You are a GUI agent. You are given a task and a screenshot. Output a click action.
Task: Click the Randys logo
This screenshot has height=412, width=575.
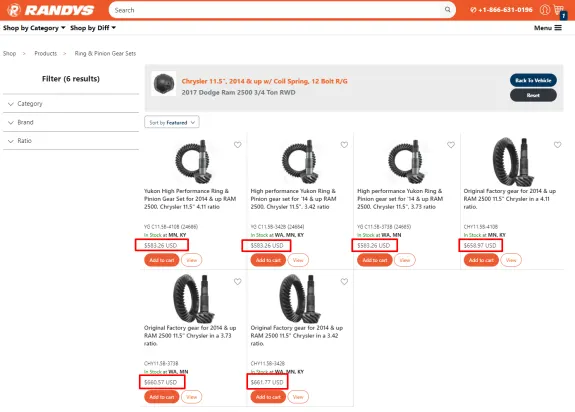51,10
